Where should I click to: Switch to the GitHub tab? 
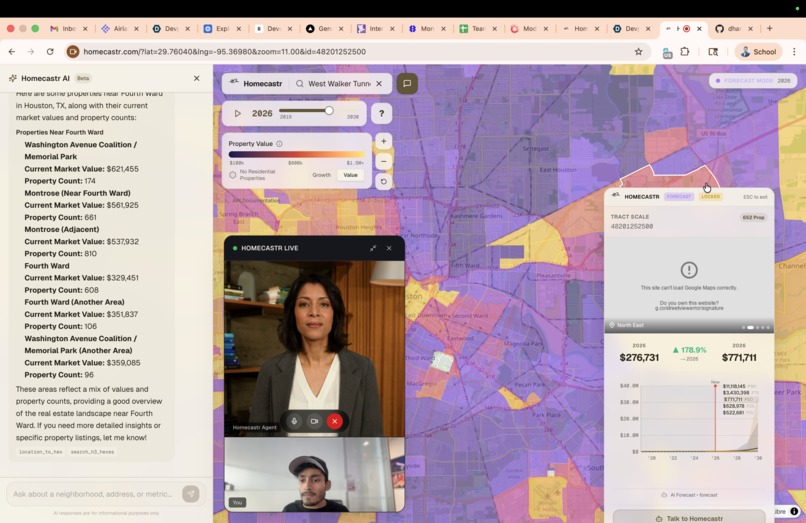pos(734,29)
